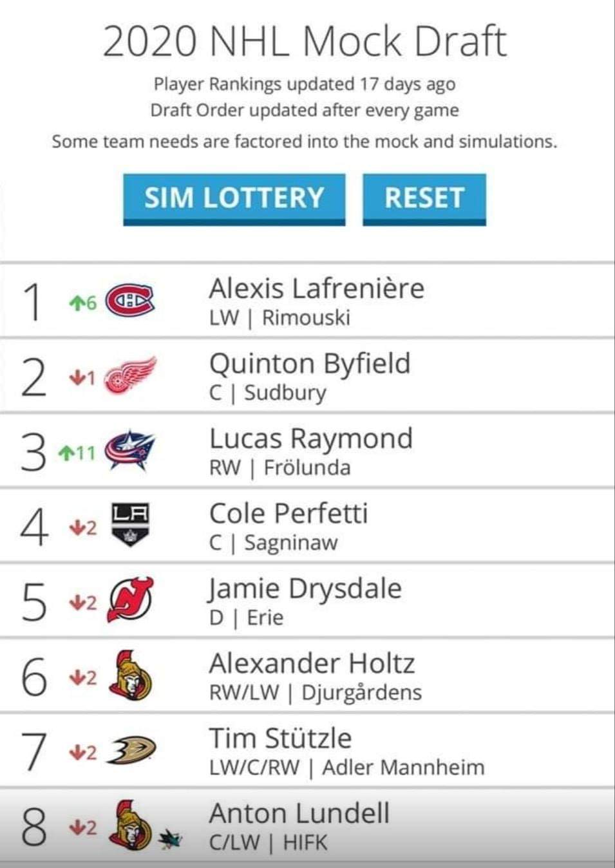Click the green up 11 arrow indicator

(77, 453)
